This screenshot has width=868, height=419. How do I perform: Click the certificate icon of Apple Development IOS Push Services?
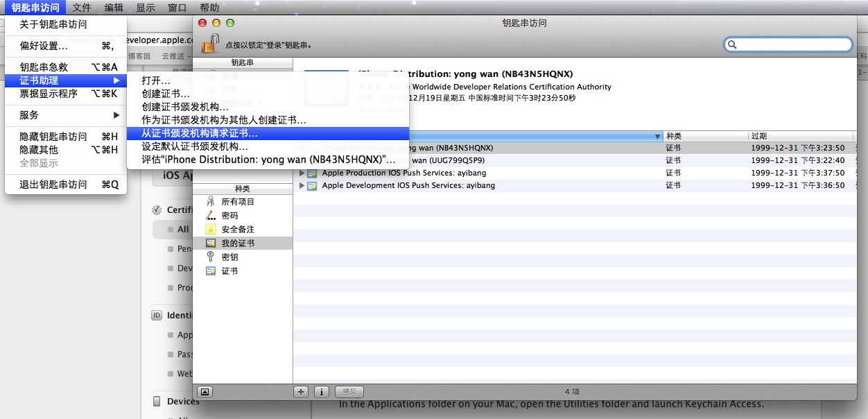312,185
